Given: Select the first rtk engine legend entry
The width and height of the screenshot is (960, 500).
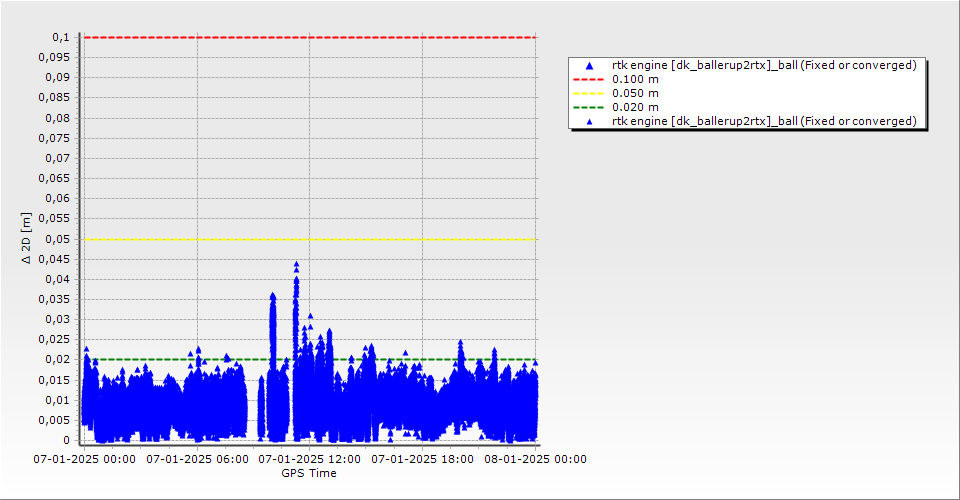Looking at the screenshot, I should pyautogui.click(x=764, y=65).
